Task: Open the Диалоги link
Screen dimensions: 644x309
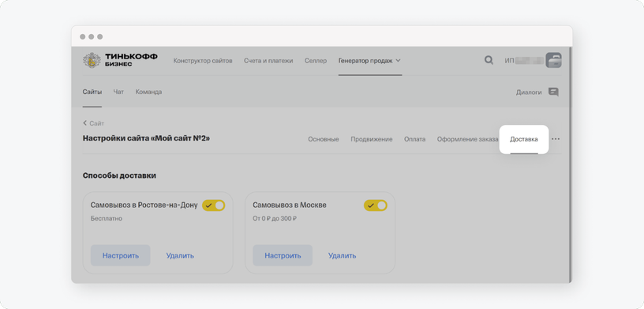Action: (529, 92)
